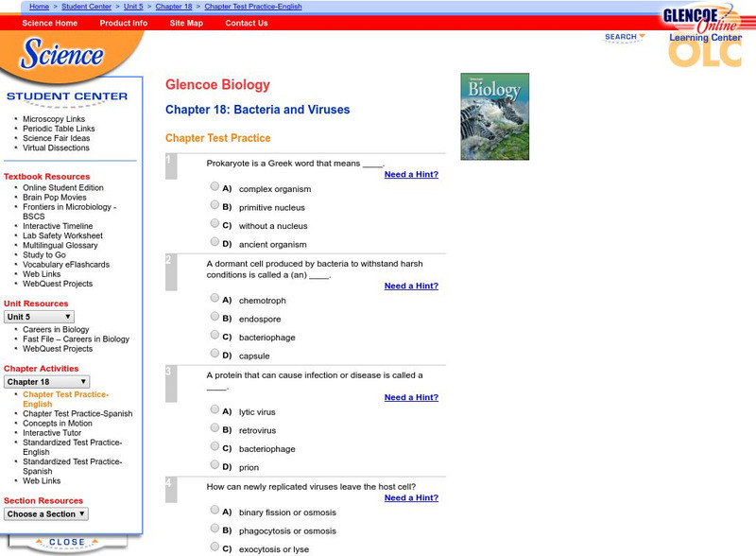This screenshot has height=556, width=756.
Task: Open Virtual Dissections
Action: coord(56,148)
